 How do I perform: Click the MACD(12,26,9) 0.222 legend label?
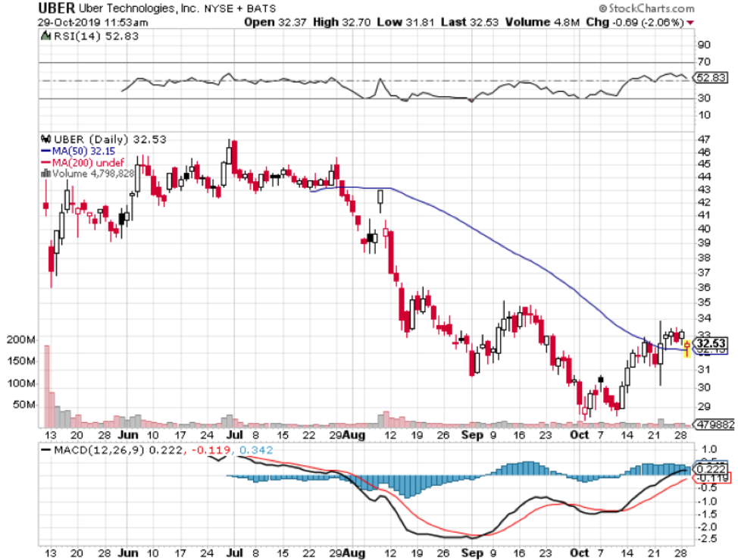(117, 450)
